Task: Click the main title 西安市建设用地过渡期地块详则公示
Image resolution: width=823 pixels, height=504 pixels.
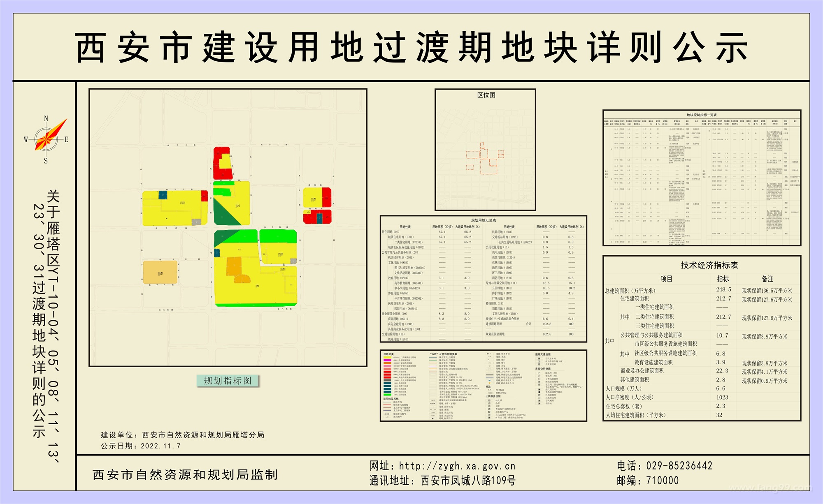Action: click(411, 47)
